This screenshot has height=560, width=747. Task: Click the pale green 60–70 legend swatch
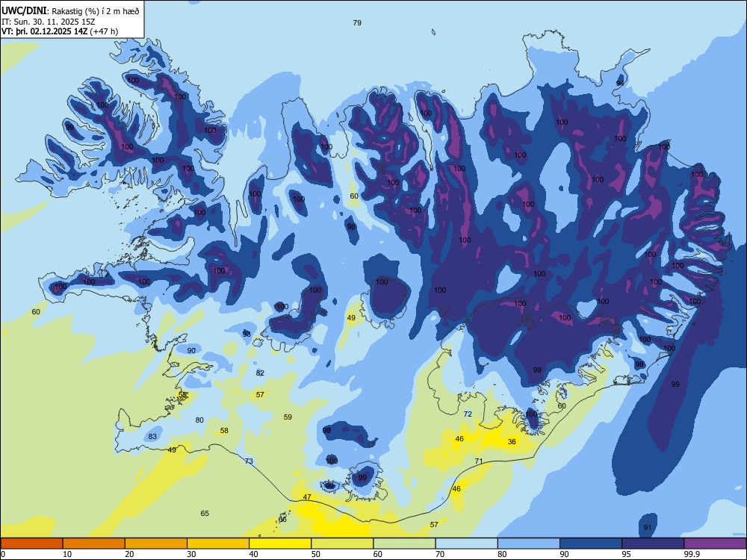(x=404, y=544)
